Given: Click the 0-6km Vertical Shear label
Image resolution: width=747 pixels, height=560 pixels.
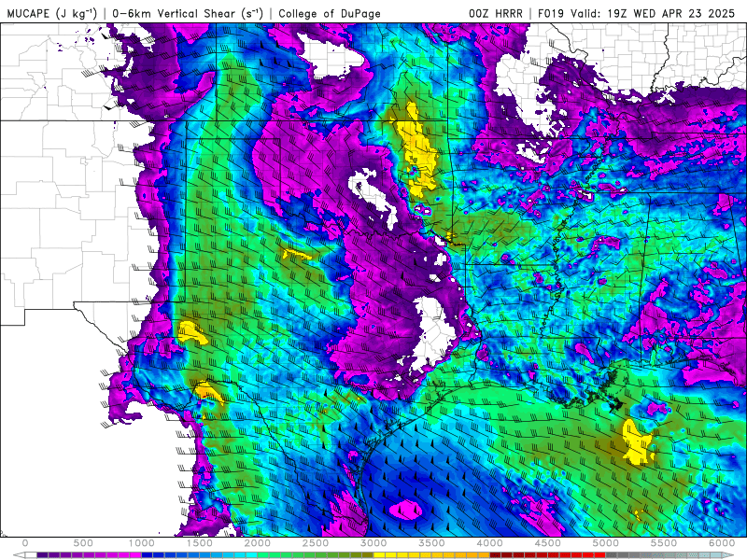Looking at the screenshot, I should 188,13.
